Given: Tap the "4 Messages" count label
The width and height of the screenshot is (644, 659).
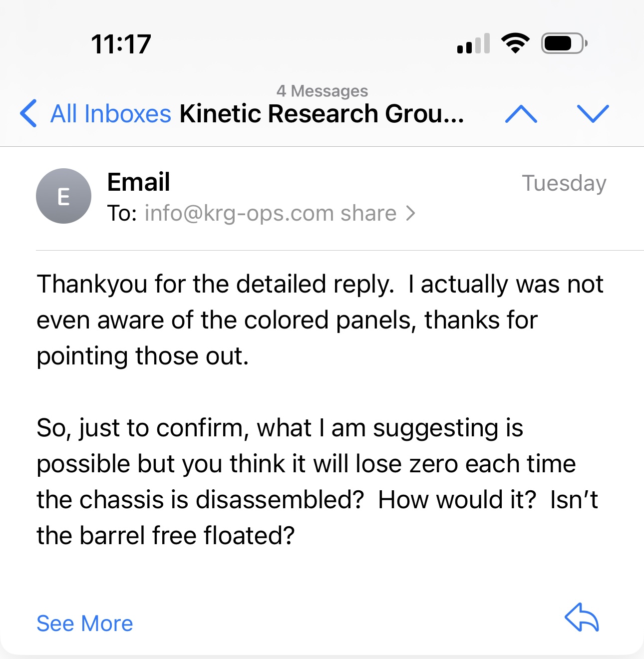Looking at the screenshot, I should pos(322,91).
